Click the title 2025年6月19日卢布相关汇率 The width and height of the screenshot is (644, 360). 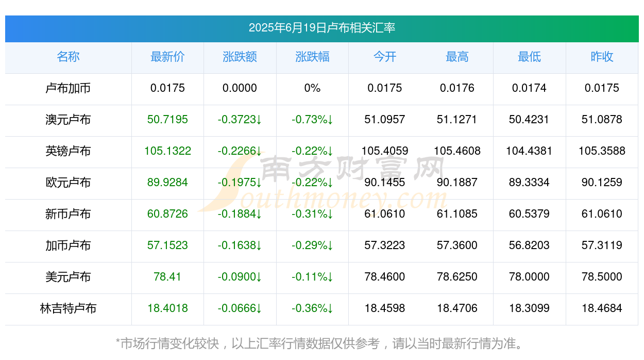click(322, 28)
